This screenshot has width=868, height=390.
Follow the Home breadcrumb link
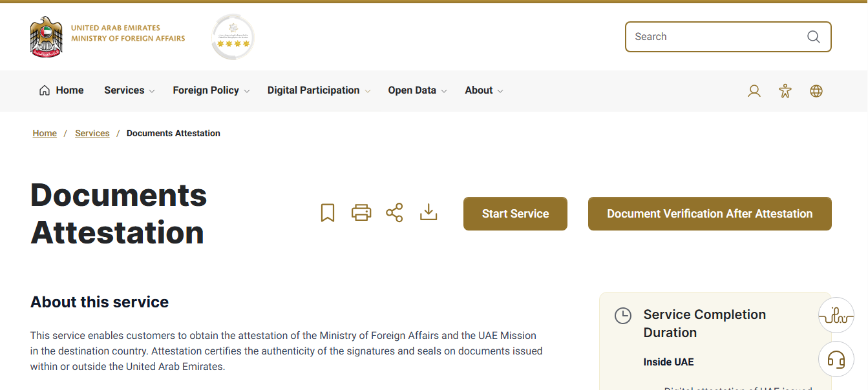[x=45, y=133]
